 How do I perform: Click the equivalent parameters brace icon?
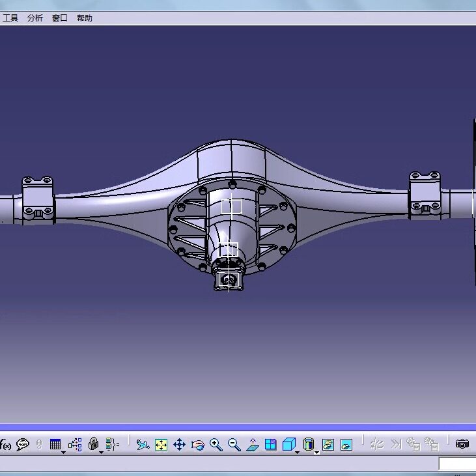(x=112, y=445)
